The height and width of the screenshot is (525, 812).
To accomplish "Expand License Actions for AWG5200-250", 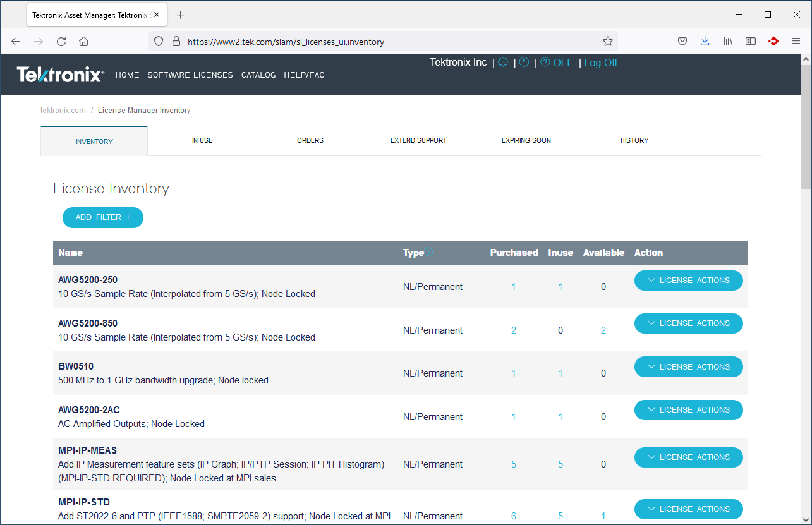I will 688,281.
